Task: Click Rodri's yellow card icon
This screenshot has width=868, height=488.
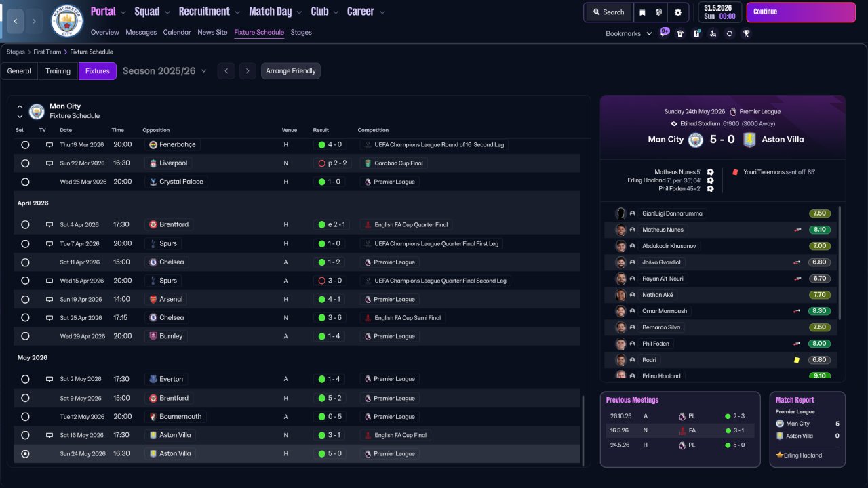Action: [797, 360]
